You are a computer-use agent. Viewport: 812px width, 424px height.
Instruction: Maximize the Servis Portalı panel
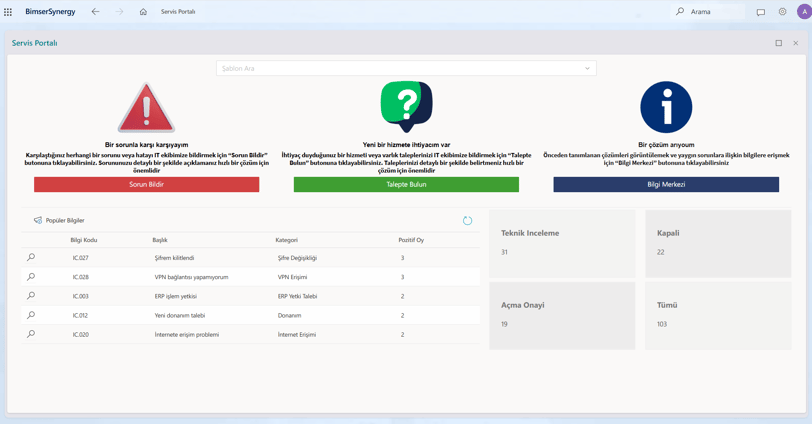click(778, 43)
